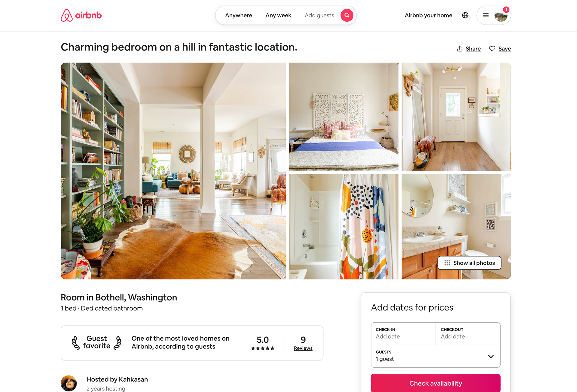The width and height of the screenshot is (577, 392).
Task: Click the Check-in Add date field
Action: (403, 333)
